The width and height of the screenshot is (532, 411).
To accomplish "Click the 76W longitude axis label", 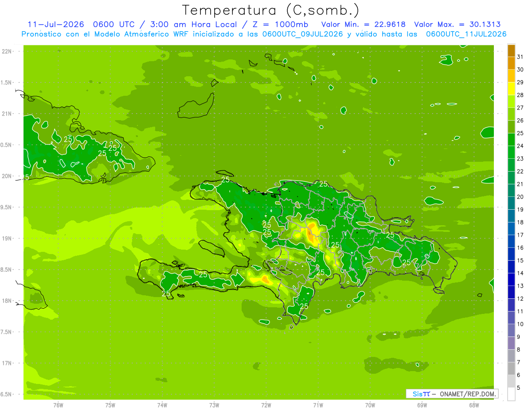I will coord(58,405).
